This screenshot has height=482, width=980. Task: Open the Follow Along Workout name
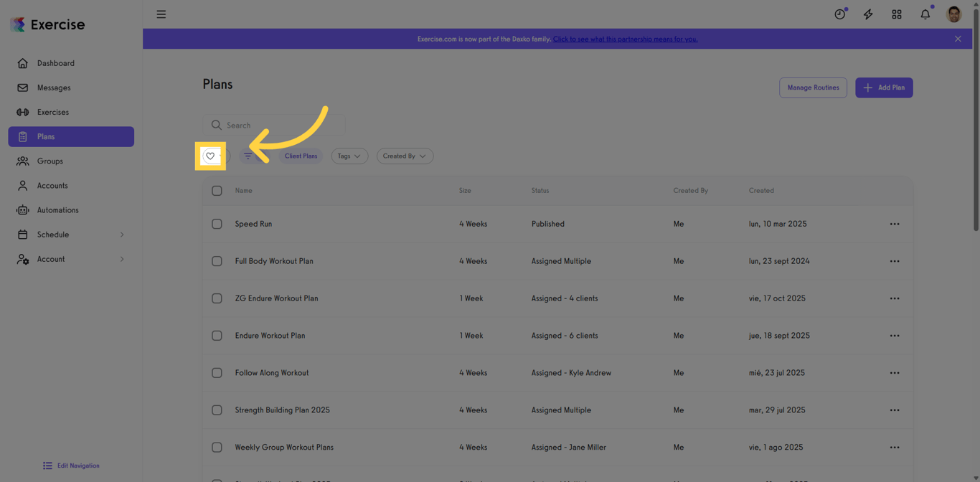[272, 373]
